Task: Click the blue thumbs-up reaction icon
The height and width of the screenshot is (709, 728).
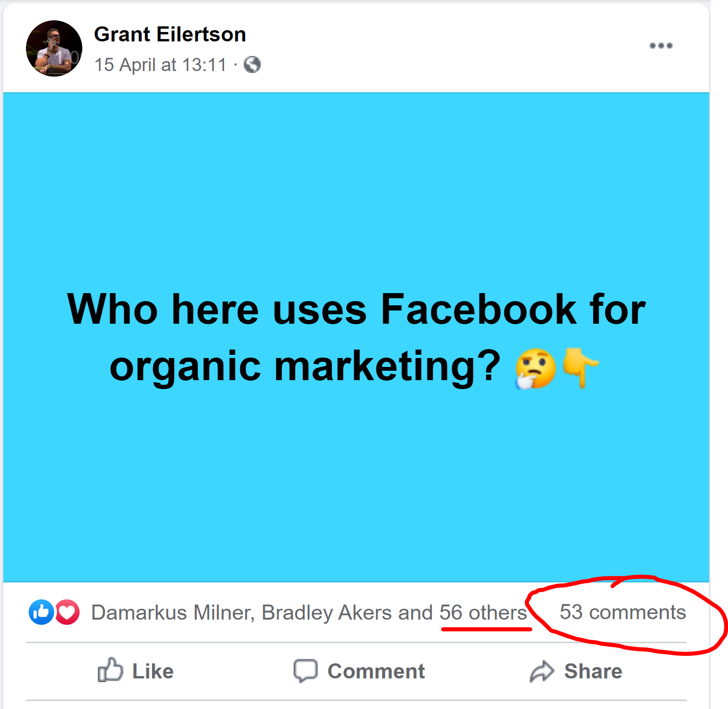Action: 41,612
